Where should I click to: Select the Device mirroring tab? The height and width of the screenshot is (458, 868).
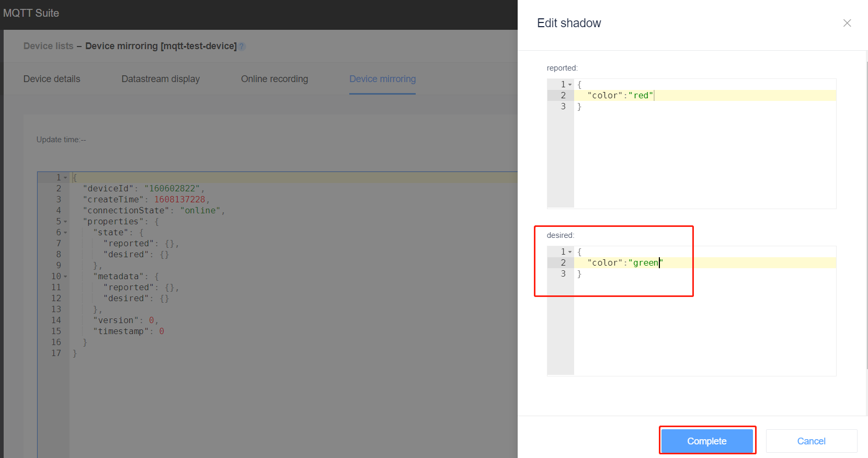coord(383,79)
